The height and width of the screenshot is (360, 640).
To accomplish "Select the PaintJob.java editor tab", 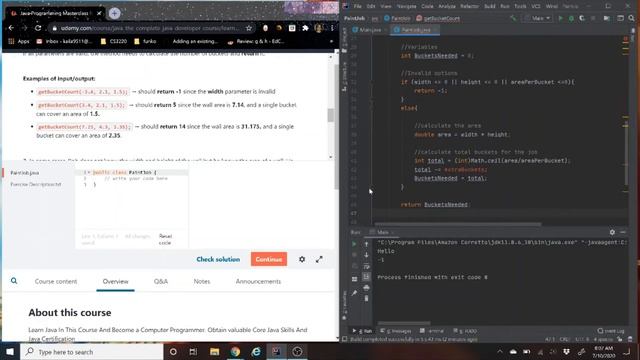I will coord(415,30).
